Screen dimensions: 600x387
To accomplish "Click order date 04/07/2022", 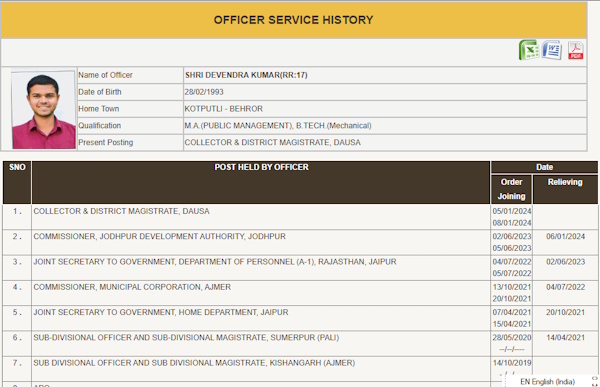I will (x=512, y=262).
